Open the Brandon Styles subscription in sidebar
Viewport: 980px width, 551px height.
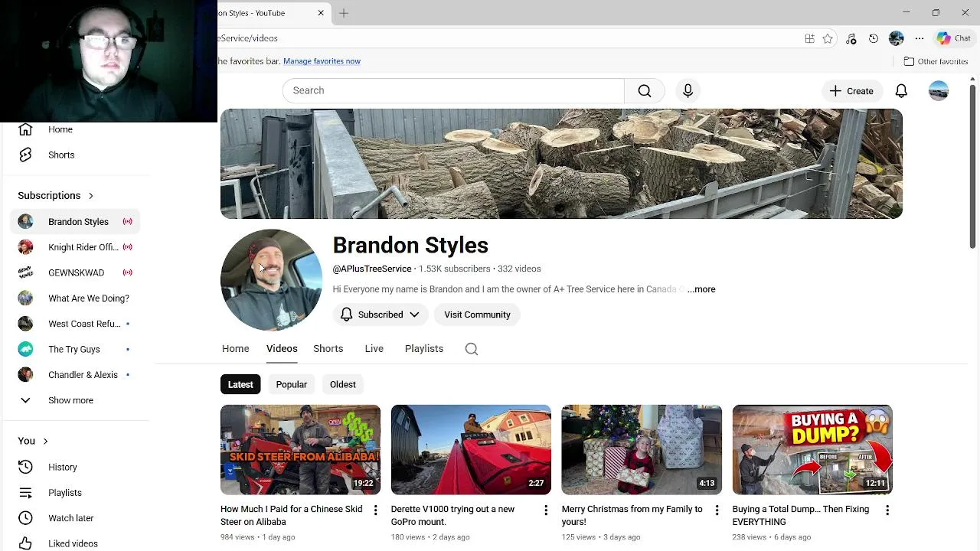(75, 222)
